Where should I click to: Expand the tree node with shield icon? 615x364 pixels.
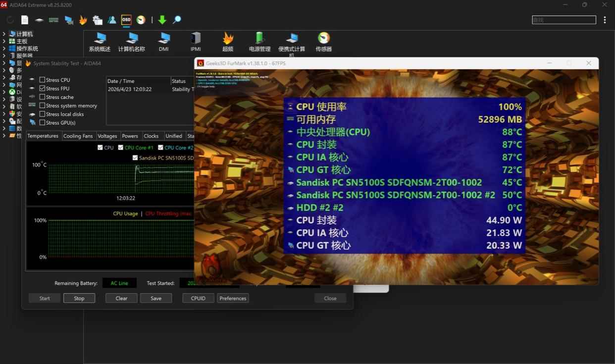(4, 114)
